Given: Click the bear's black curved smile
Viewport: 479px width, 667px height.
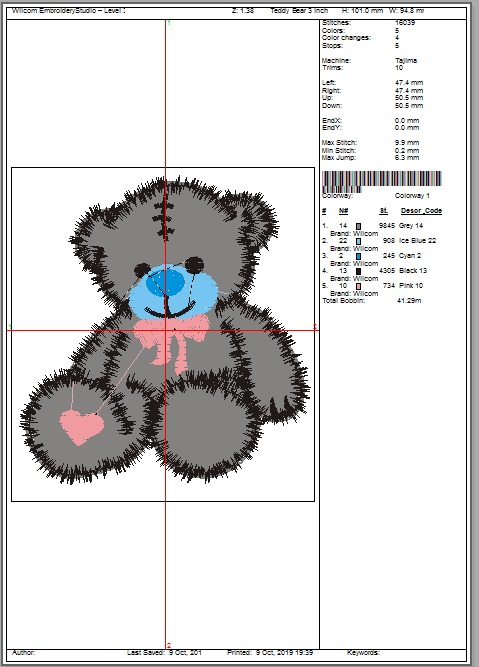Looking at the screenshot, I should point(169,311).
